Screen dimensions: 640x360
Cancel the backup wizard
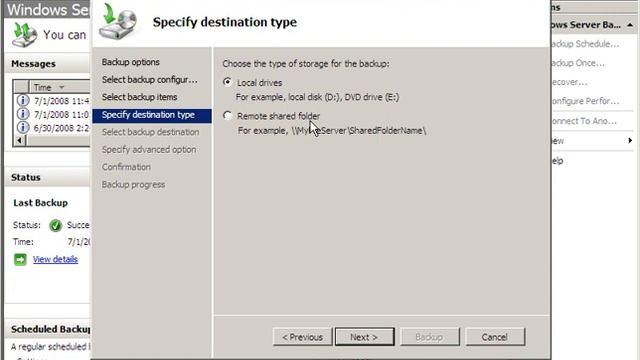(x=495, y=337)
